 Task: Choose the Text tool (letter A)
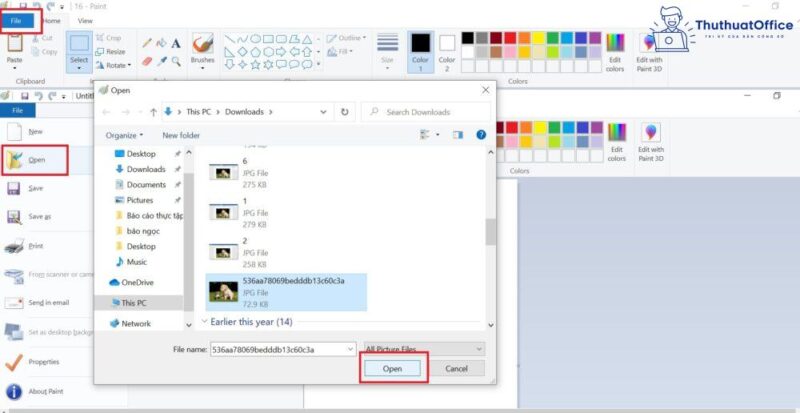pyautogui.click(x=176, y=43)
